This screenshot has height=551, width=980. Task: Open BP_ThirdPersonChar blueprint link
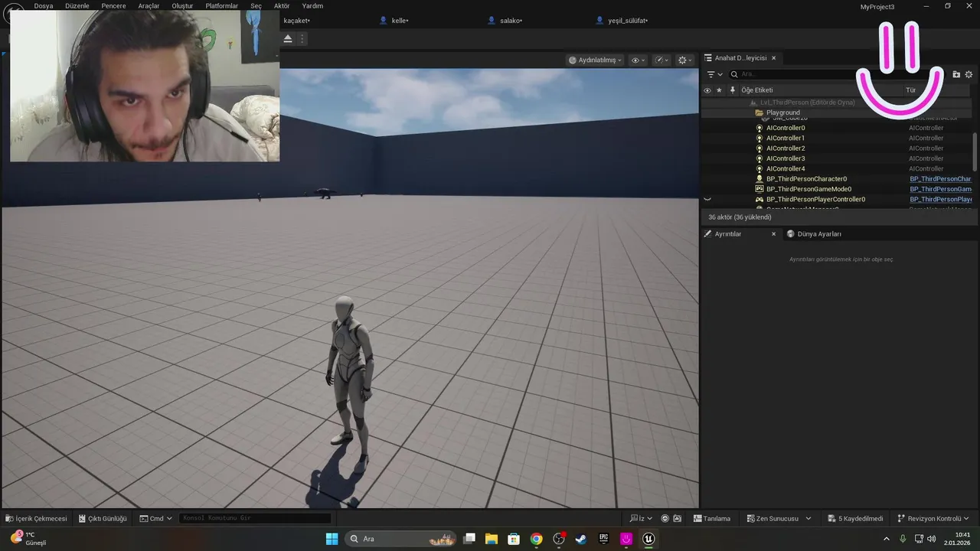[940, 179]
